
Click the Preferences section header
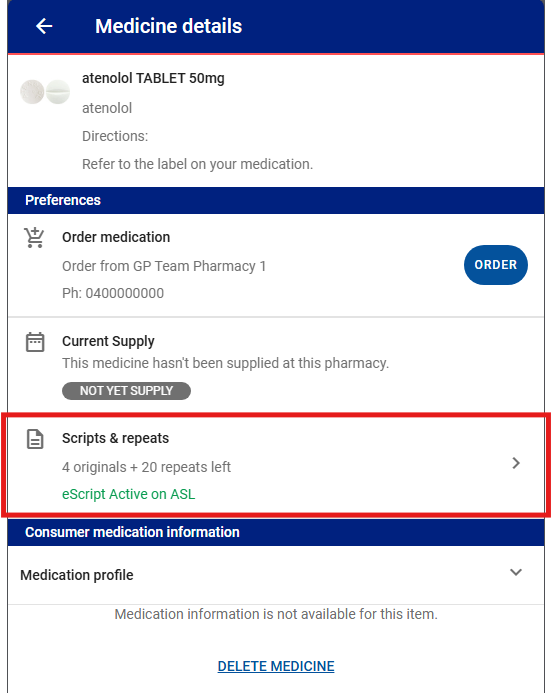[276, 200]
